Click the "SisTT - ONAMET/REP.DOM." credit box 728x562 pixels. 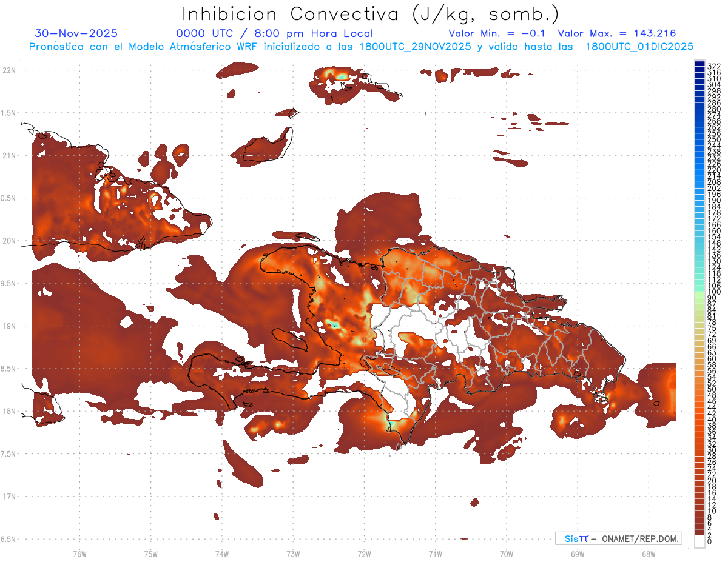(618, 538)
